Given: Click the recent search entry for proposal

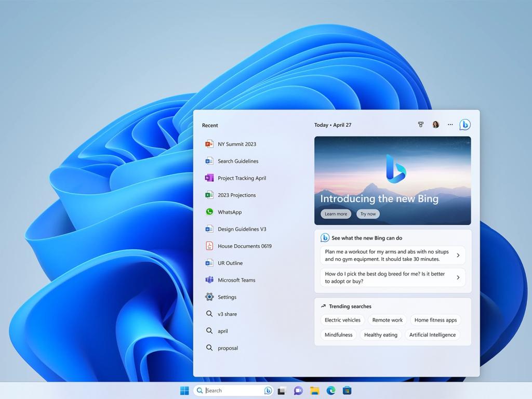Looking at the screenshot, I should tap(228, 348).
